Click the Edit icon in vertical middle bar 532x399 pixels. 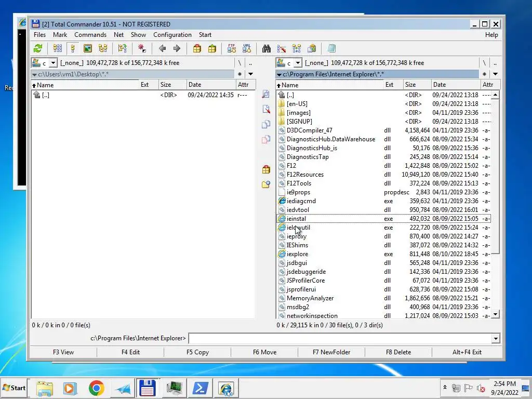[x=265, y=109]
